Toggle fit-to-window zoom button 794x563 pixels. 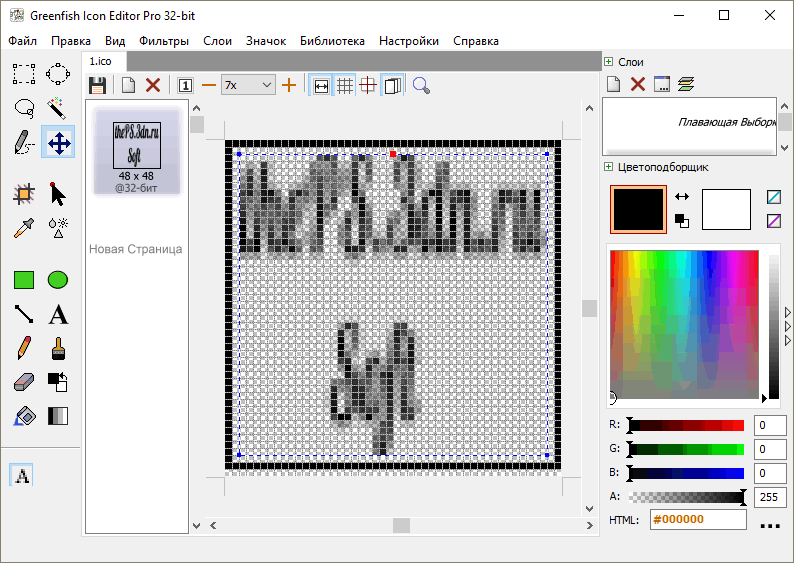pos(321,85)
